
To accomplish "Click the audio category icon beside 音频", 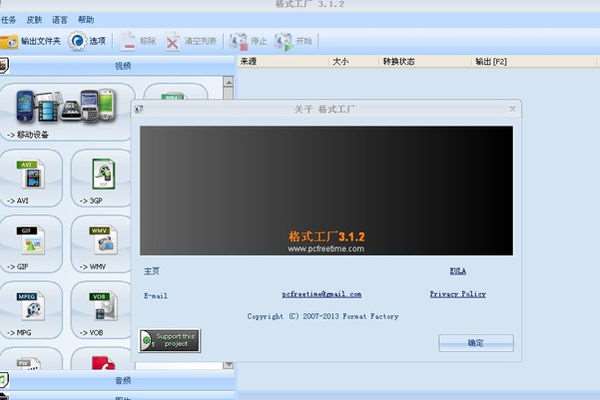I will pyautogui.click(x=3, y=380).
